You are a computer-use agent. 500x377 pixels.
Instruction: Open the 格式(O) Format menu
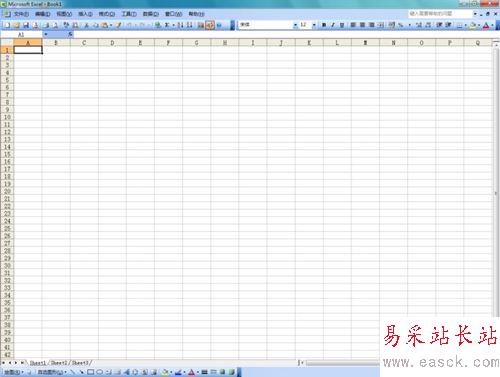107,14
